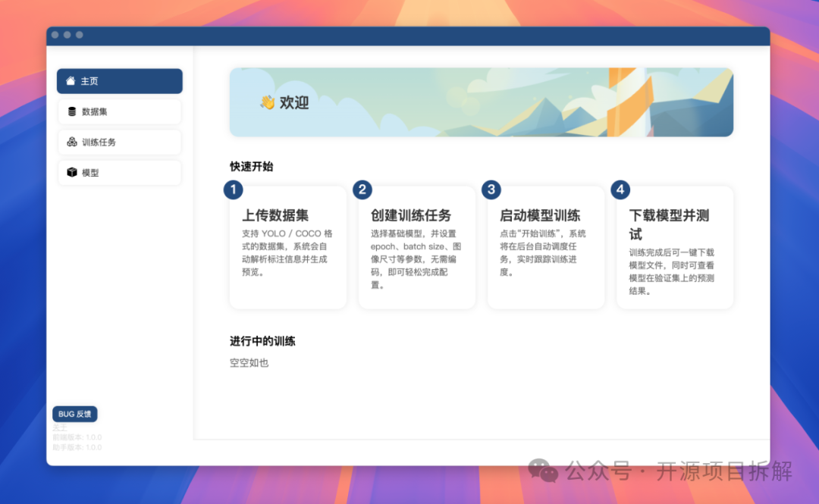Click the BUG 反馈 button
Screen dimensions: 819x504
point(74,414)
